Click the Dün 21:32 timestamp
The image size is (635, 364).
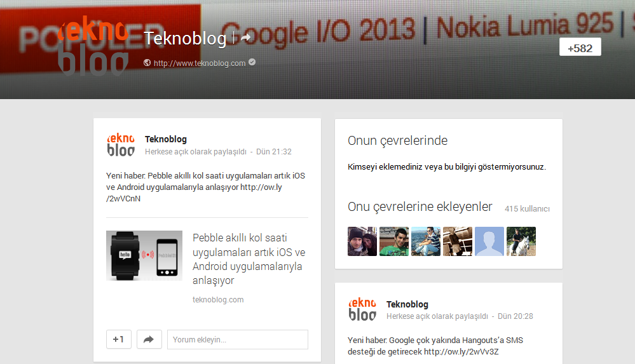[x=274, y=152]
